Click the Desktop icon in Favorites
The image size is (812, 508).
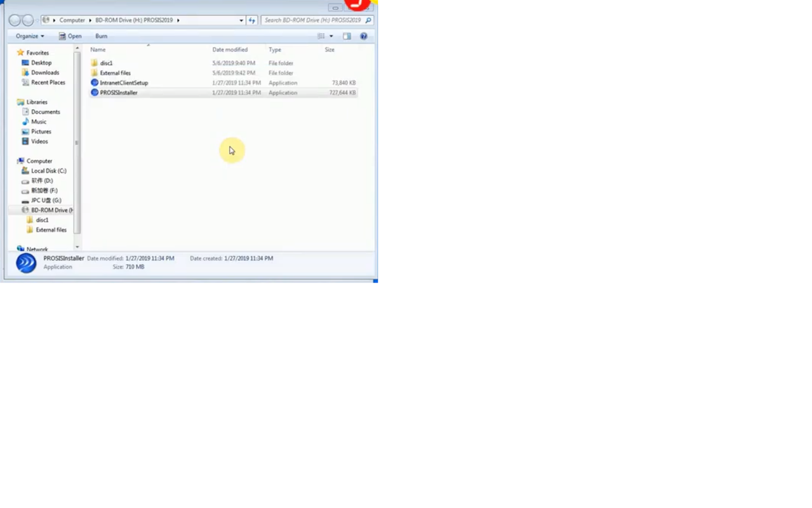[25, 63]
